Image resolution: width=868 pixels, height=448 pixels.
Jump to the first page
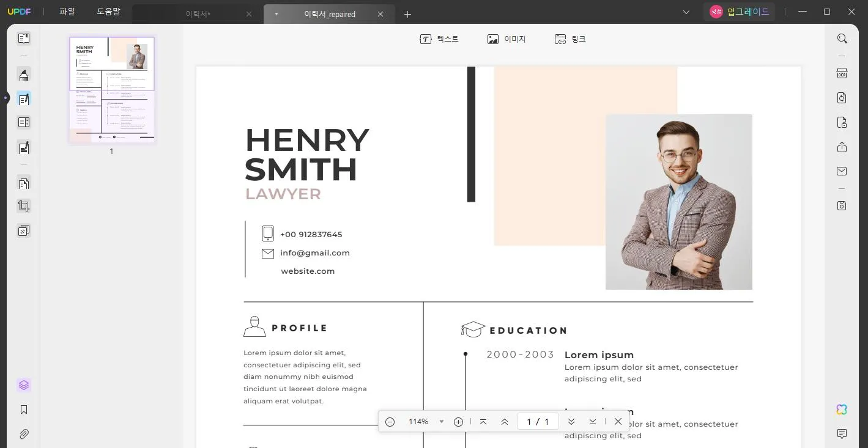[x=483, y=422]
